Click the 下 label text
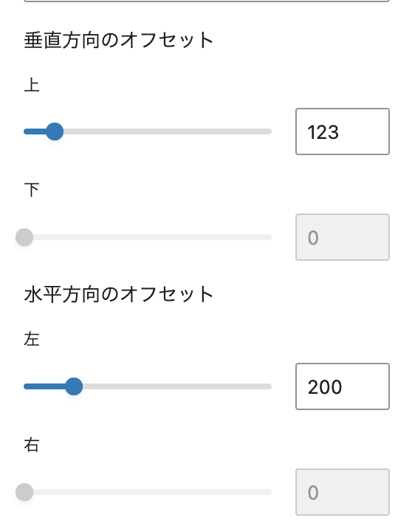This screenshot has height=532, width=412. click(32, 190)
